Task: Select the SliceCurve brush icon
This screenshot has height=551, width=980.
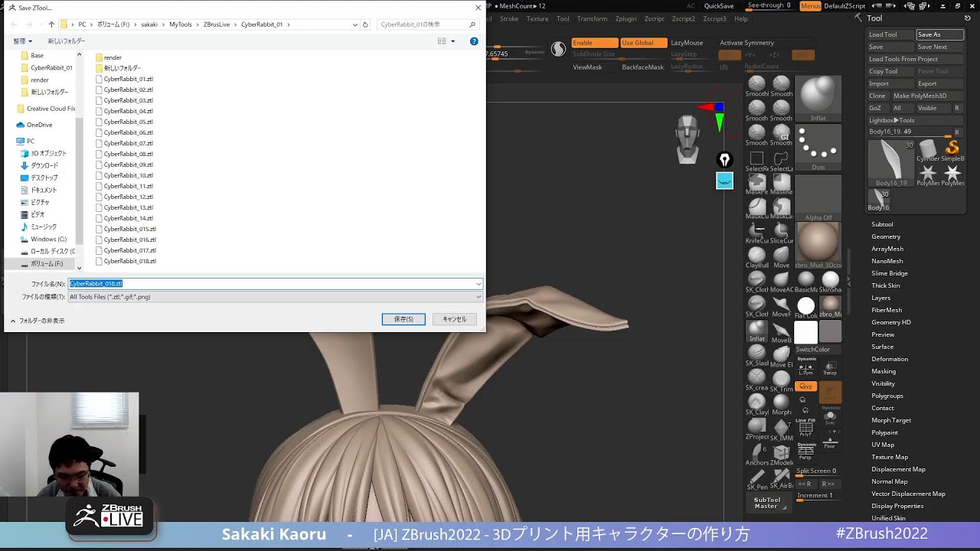Action: pos(781,230)
